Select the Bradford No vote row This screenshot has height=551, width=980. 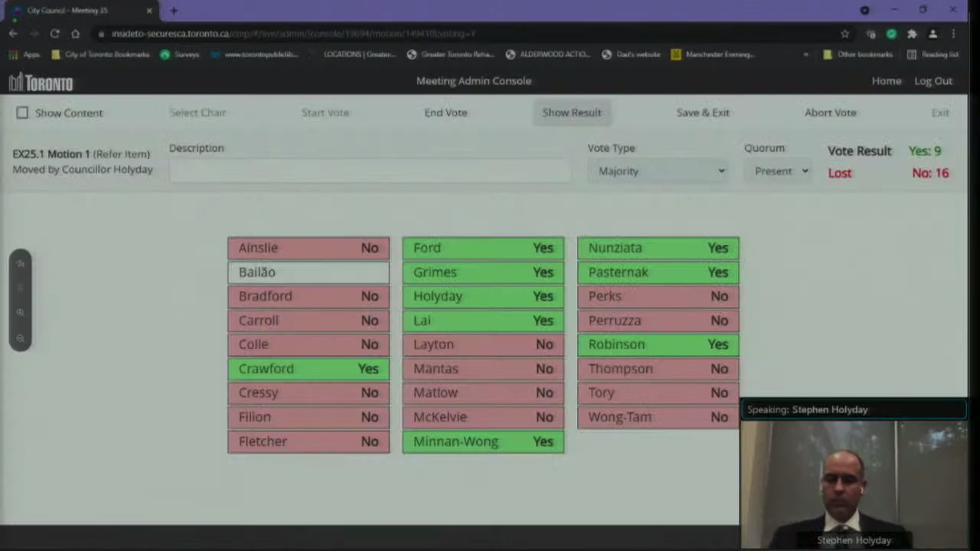coord(309,296)
